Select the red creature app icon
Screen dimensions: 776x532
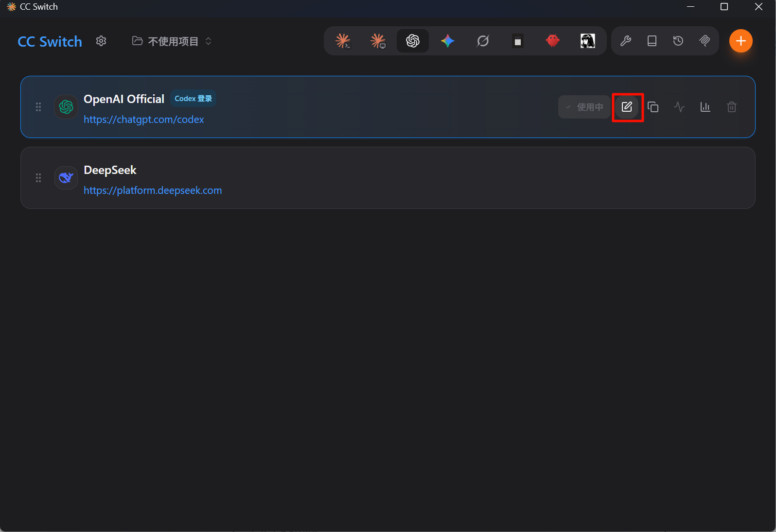tap(553, 41)
